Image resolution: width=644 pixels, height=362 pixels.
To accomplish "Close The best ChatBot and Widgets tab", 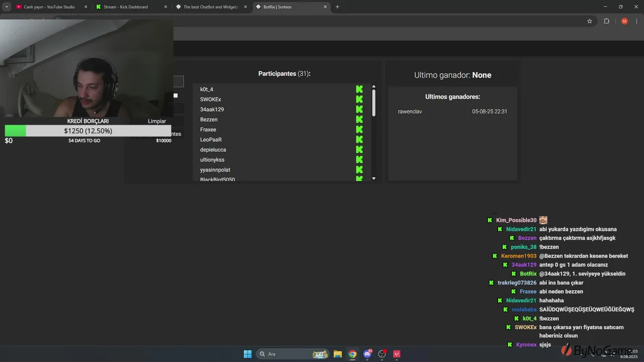I will coord(246,7).
